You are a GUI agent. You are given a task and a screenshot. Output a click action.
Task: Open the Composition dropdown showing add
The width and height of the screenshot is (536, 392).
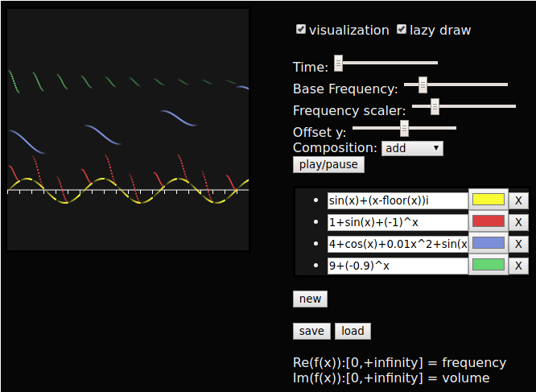412,148
